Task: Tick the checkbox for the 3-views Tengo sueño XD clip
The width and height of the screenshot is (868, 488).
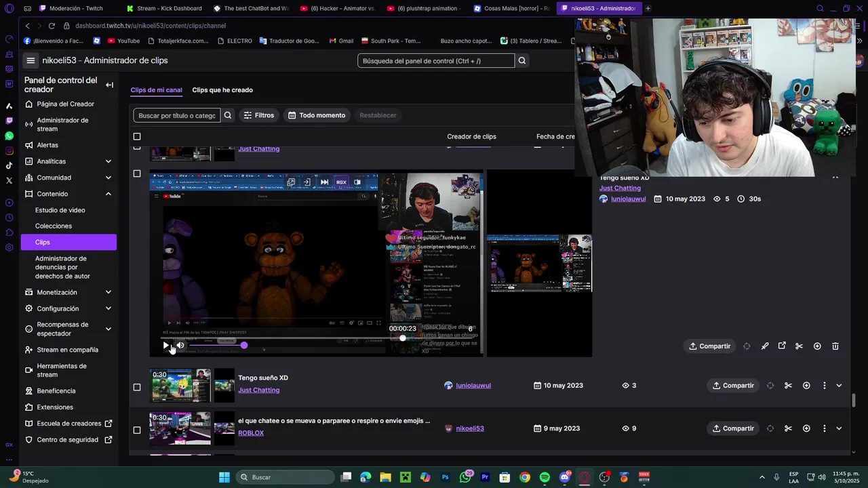Action: coord(137,387)
